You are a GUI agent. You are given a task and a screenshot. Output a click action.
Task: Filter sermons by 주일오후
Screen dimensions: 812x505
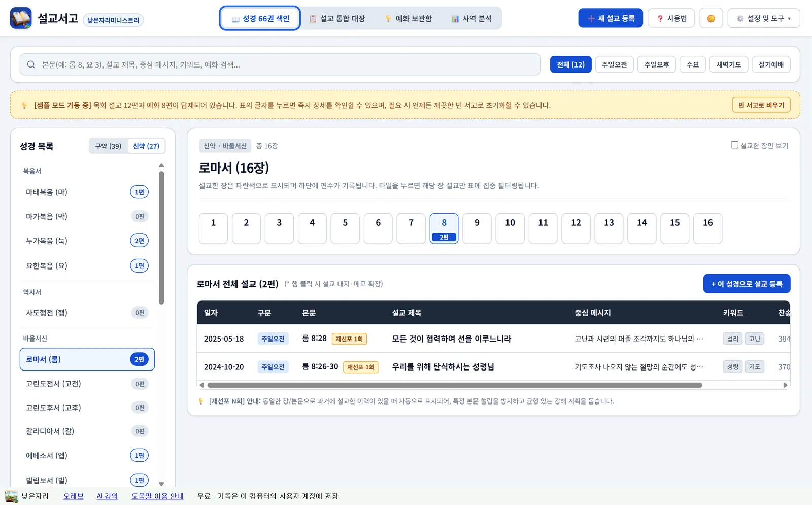tap(656, 64)
